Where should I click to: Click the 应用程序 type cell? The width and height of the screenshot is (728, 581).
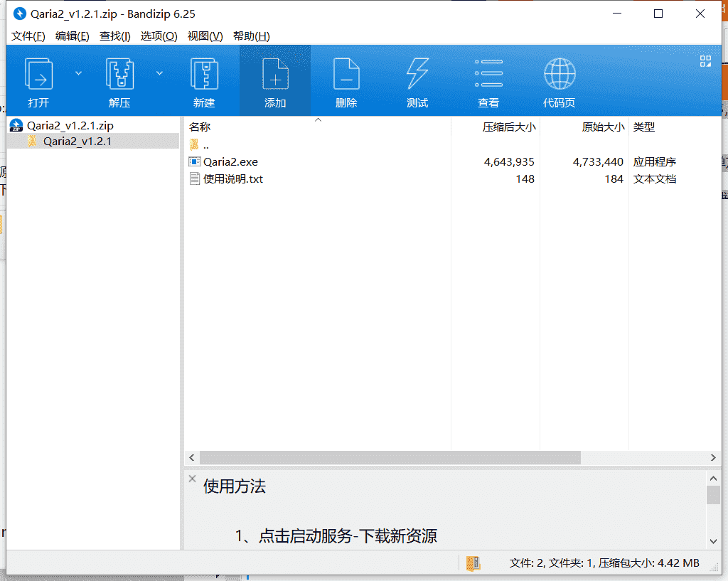pos(655,161)
